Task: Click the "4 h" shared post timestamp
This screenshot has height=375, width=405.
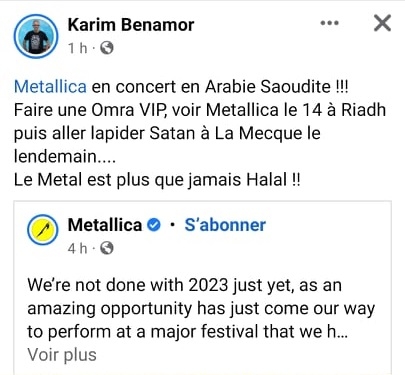Action: (x=77, y=248)
